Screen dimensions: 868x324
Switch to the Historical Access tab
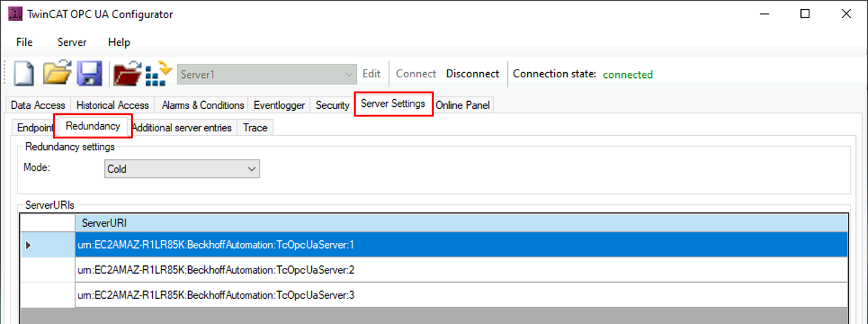tap(113, 105)
